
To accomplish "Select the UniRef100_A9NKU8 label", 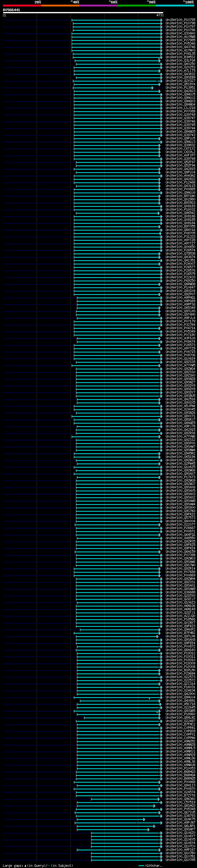I will coord(180,765).
